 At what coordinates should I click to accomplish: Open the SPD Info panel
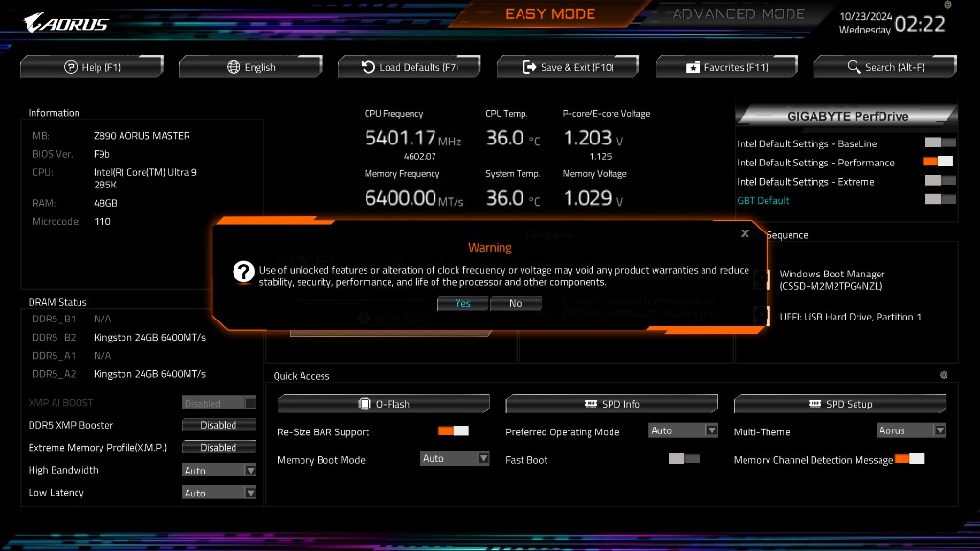tap(612, 404)
